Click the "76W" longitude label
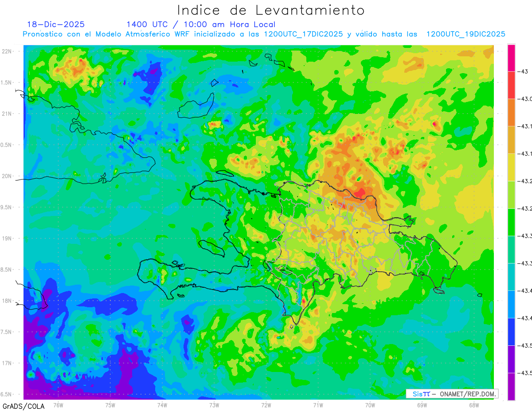 pos(58,405)
